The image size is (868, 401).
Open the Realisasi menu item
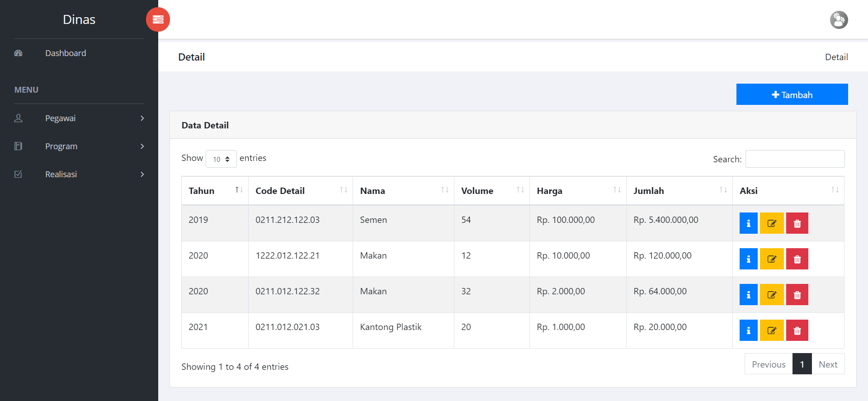(x=79, y=175)
